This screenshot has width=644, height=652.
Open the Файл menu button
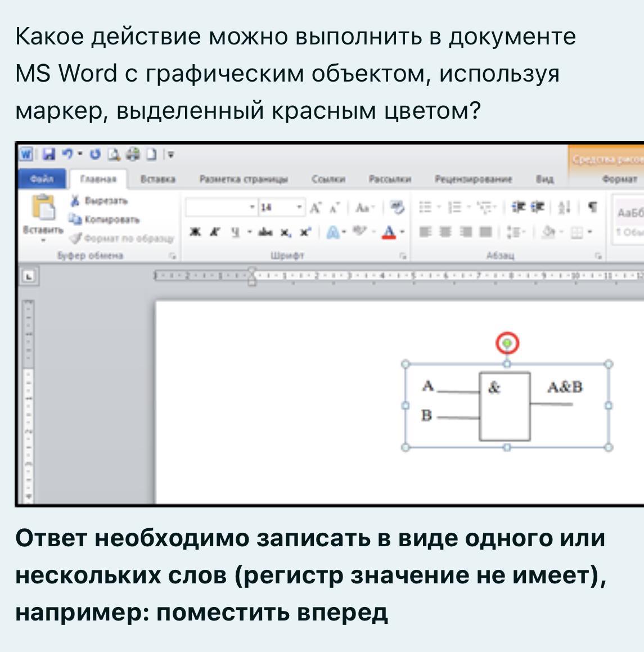42,179
